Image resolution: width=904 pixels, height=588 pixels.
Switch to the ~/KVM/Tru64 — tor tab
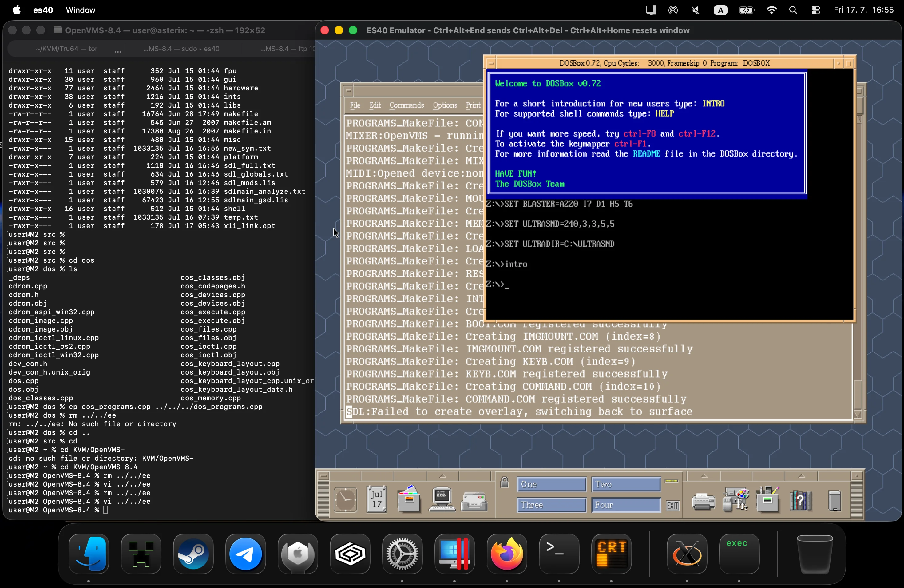tap(66, 49)
